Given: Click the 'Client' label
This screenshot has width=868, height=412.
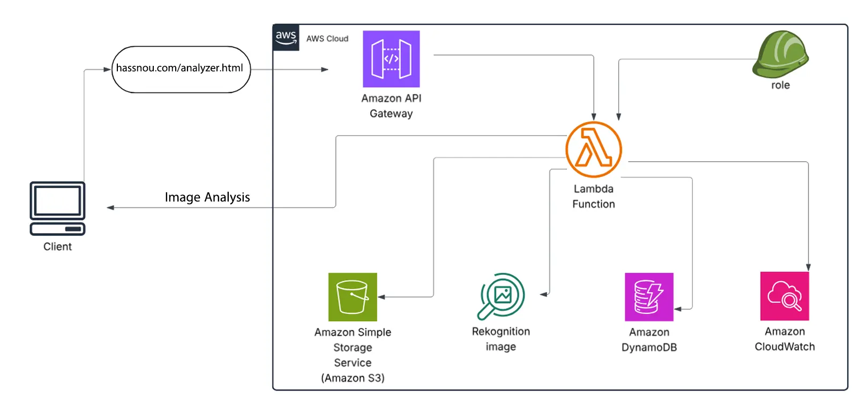Looking at the screenshot, I should pyautogui.click(x=57, y=246).
